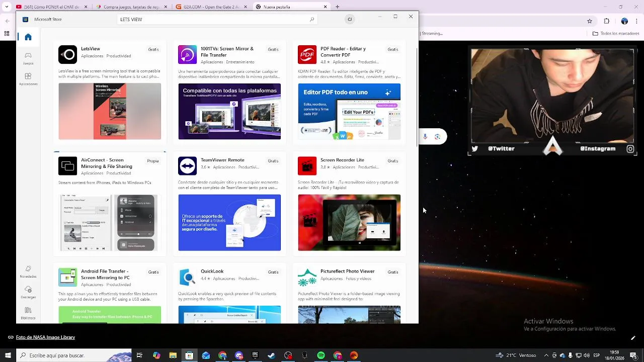Click Gratis button on LetsView card

pos(153,49)
